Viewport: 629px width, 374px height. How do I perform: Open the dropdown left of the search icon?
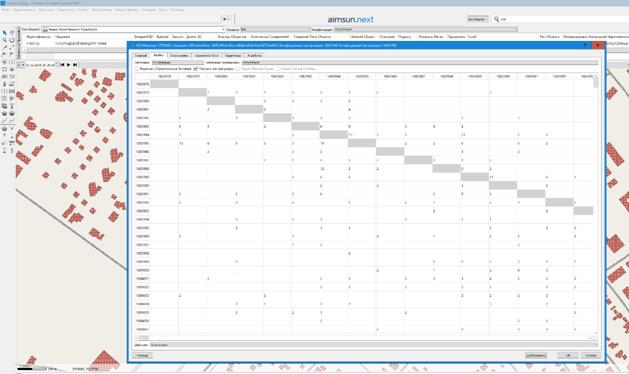coord(477,19)
